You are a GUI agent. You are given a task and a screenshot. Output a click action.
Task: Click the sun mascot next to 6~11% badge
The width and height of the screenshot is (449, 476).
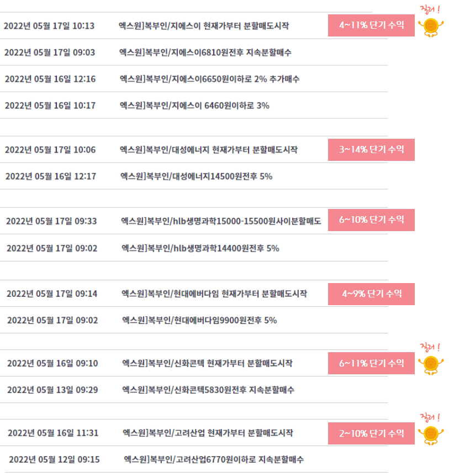tap(431, 365)
